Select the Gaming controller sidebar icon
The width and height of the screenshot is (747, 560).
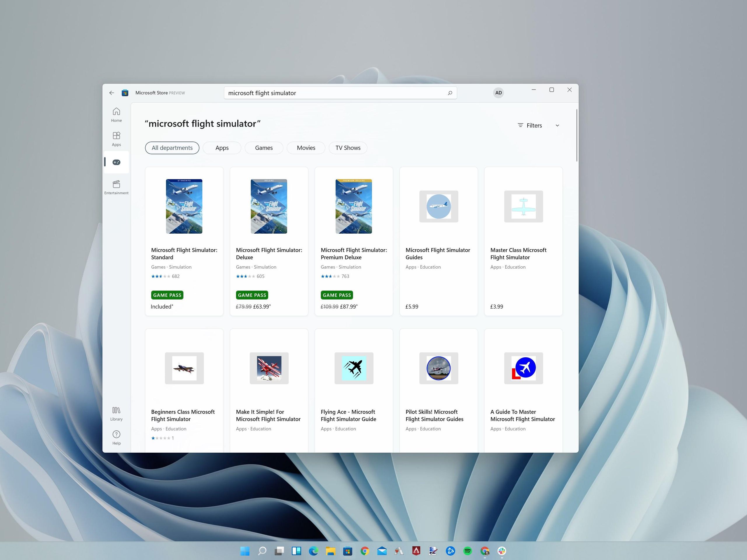coord(116,162)
